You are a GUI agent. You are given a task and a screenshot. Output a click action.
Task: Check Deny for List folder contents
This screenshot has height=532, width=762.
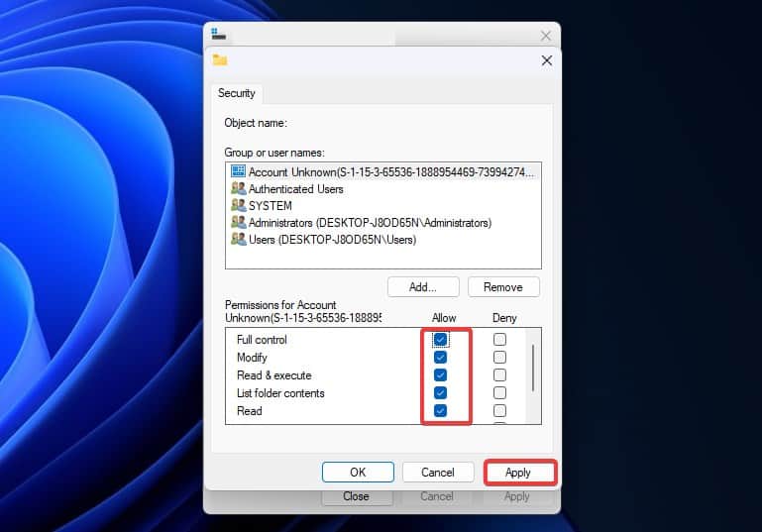[x=499, y=392]
